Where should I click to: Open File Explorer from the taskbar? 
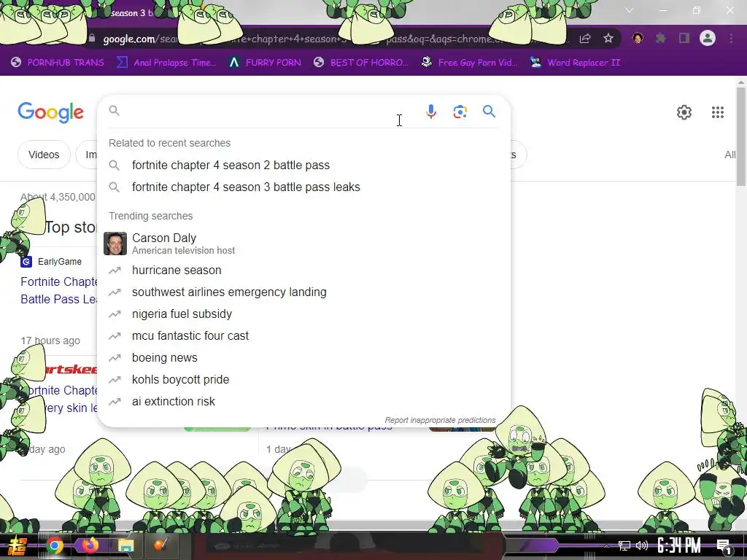pos(125,545)
